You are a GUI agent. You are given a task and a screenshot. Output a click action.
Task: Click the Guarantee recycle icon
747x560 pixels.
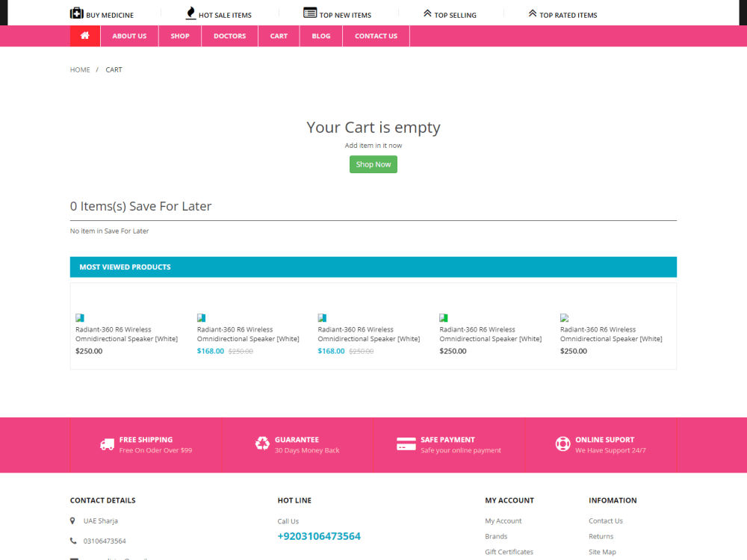262,444
